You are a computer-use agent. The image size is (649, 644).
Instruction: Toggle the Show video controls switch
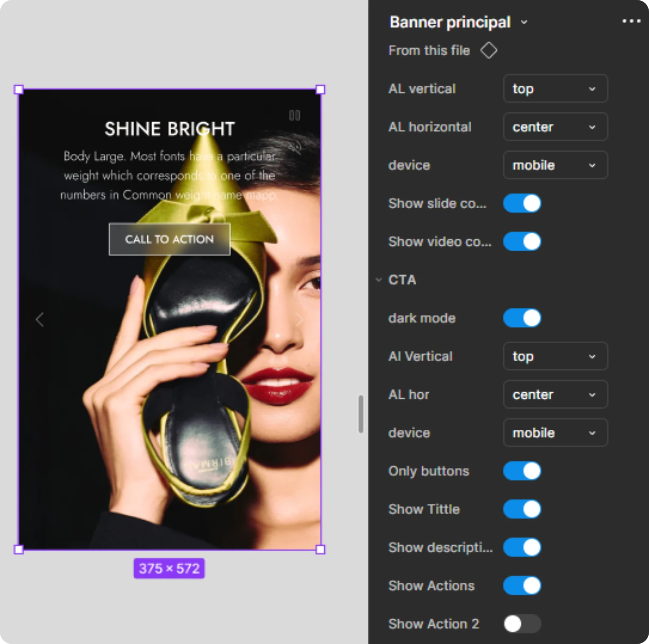[x=522, y=242]
